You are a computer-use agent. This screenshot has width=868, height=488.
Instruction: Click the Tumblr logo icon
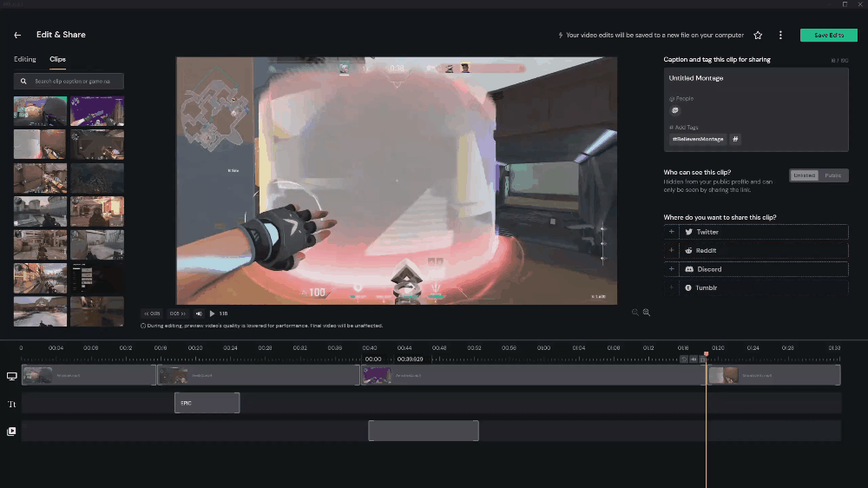(x=688, y=287)
